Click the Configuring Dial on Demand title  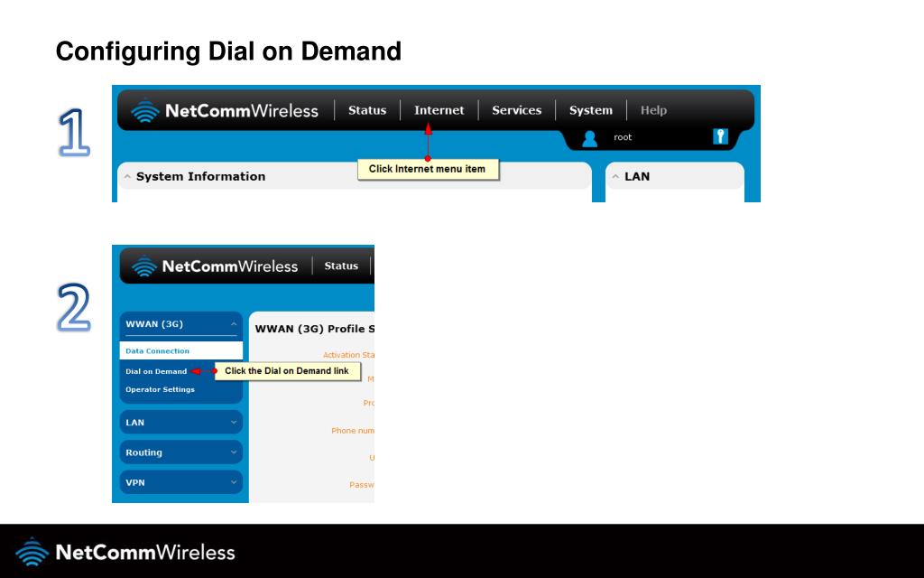(228, 51)
